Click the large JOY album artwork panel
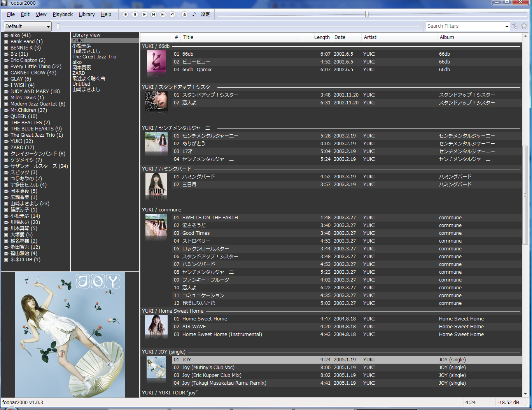The height and width of the screenshot is (410, 532). [70, 335]
